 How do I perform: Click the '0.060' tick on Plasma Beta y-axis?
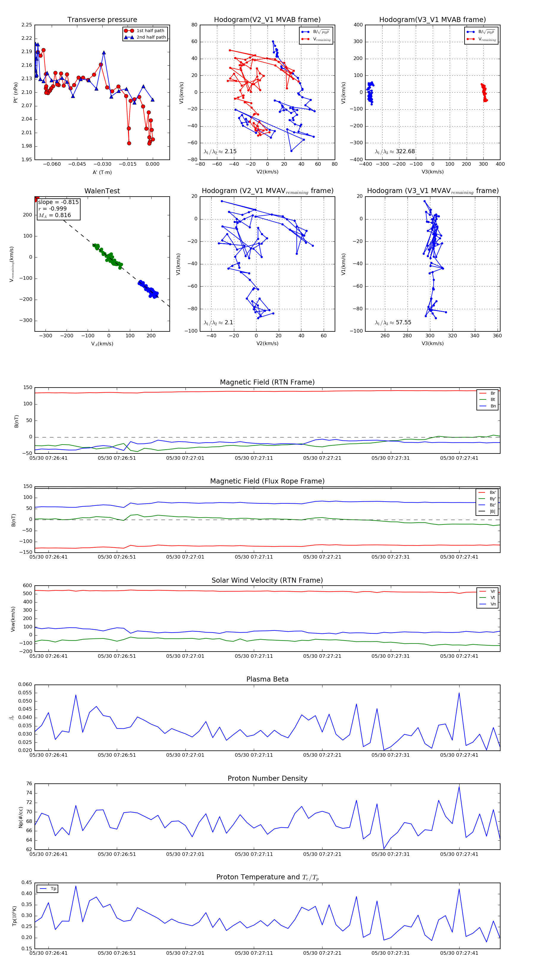coord(25,685)
